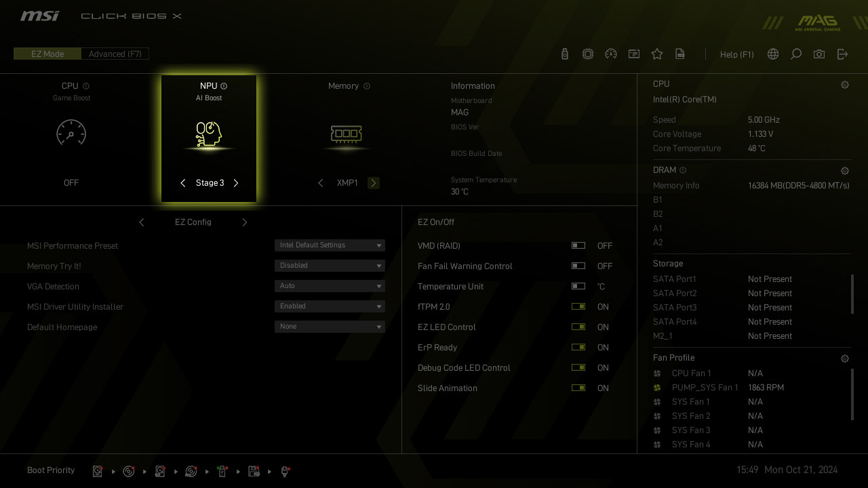The width and height of the screenshot is (868, 488).
Task: Open CPU settings gear in right panel
Action: point(845,85)
